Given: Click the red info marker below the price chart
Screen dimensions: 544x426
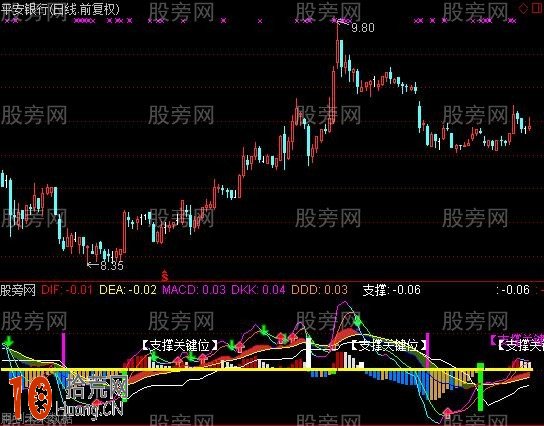Looking at the screenshot, I should [165, 275].
